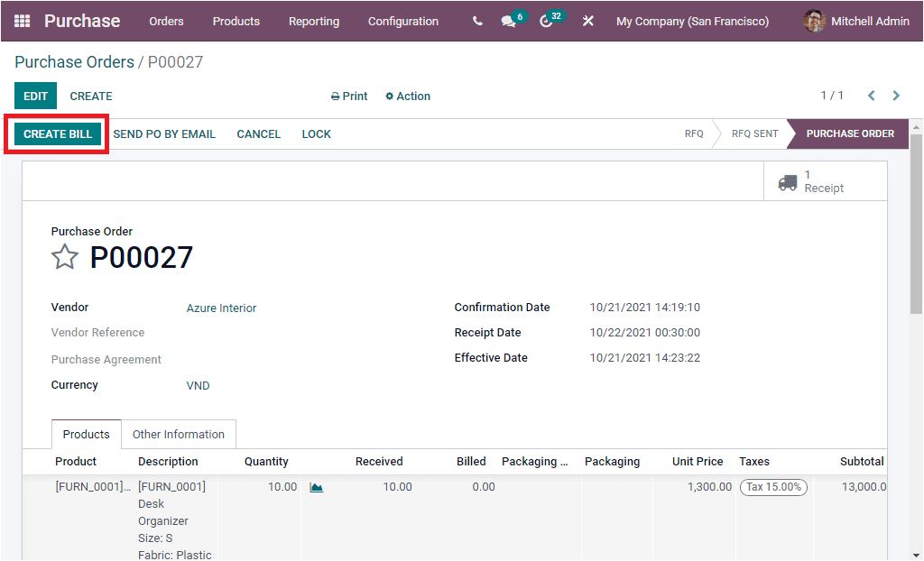Open the 1 Receipt truck smart button
This screenshot has height=561, width=924.
[x=823, y=180]
